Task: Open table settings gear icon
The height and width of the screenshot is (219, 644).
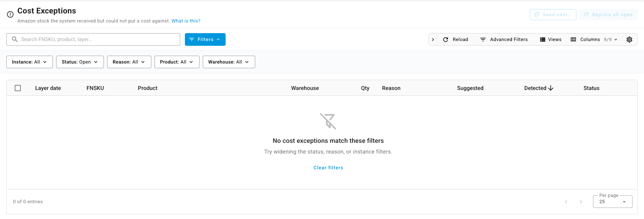Action: [x=629, y=39]
